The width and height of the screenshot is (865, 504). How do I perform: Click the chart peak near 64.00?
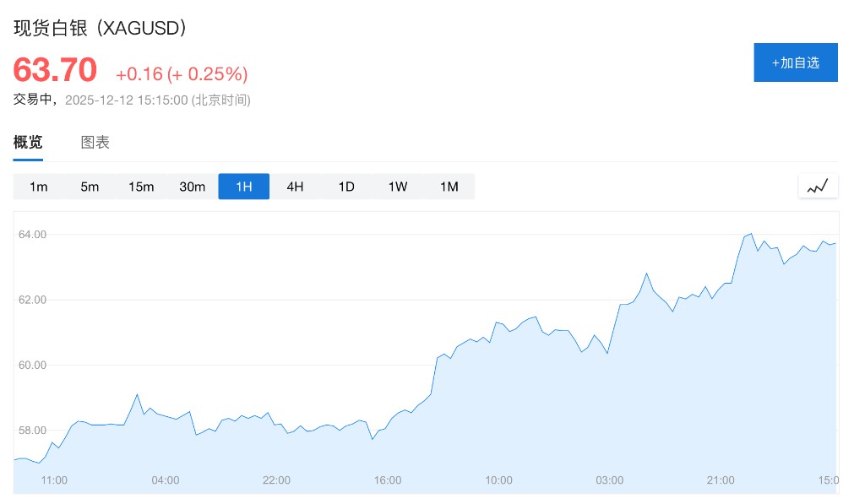[751, 234]
